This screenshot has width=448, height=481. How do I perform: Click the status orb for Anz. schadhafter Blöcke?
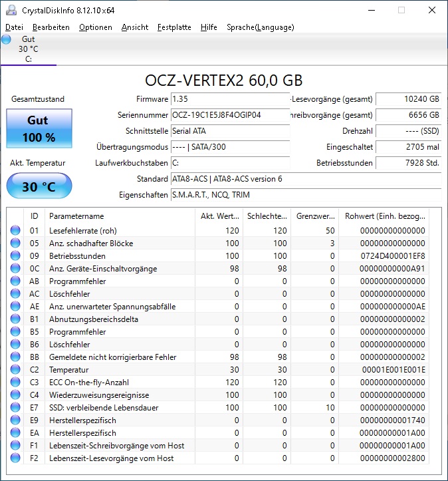click(15, 243)
